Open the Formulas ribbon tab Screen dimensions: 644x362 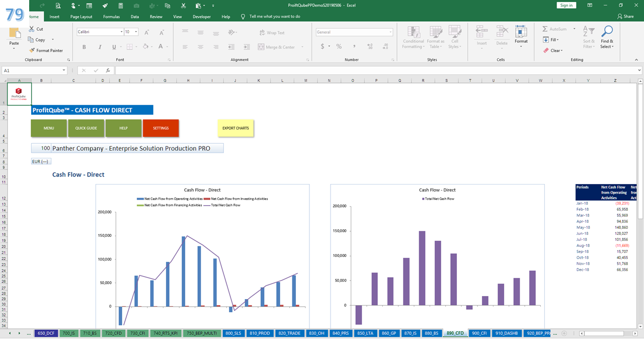111,17
